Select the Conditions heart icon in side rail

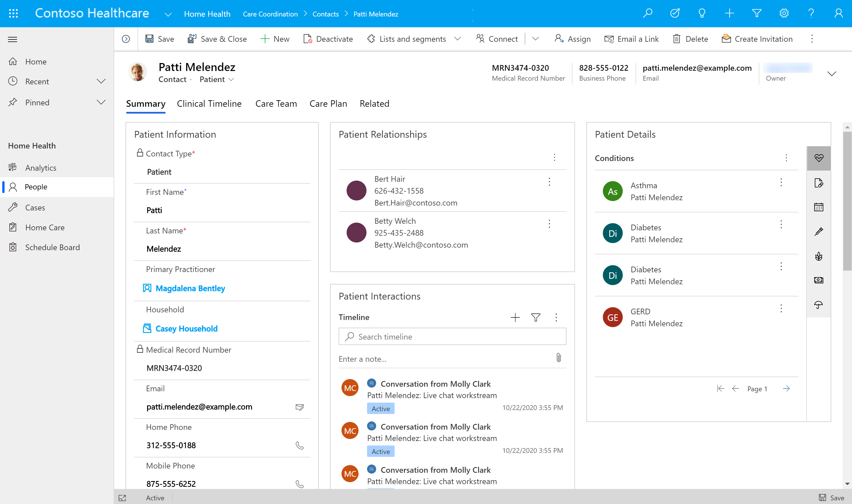click(x=819, y=158)
